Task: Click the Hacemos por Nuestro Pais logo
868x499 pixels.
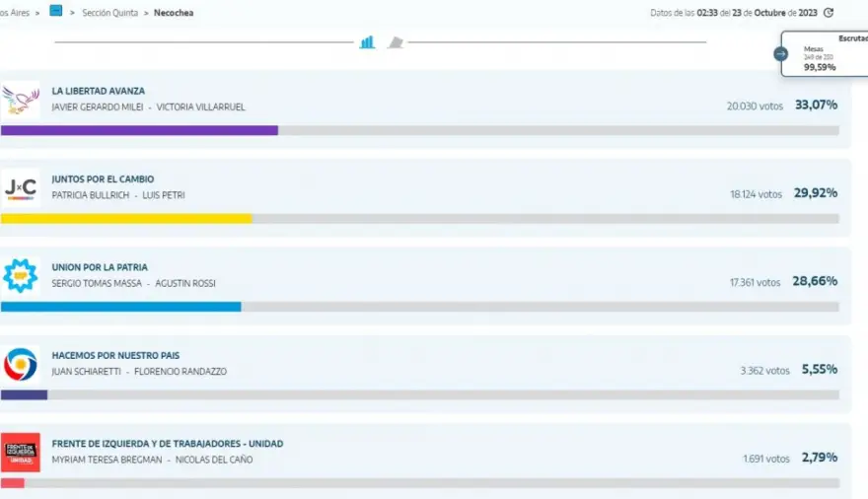Action: (21, 364)
